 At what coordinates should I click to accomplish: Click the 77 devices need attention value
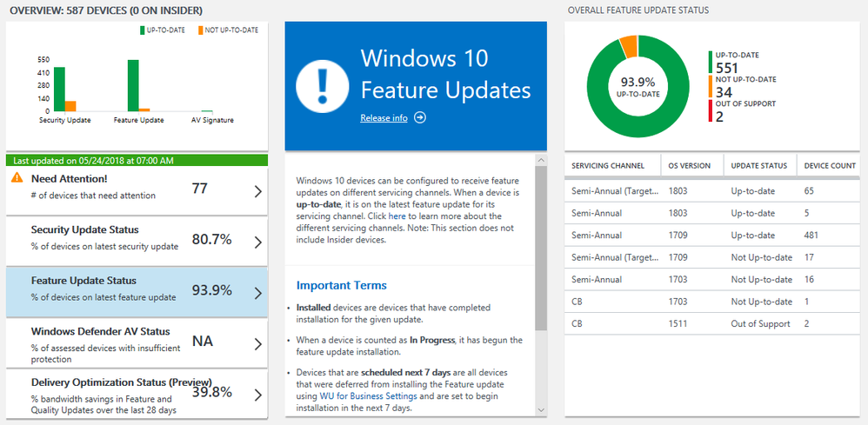tap(200, 189)
